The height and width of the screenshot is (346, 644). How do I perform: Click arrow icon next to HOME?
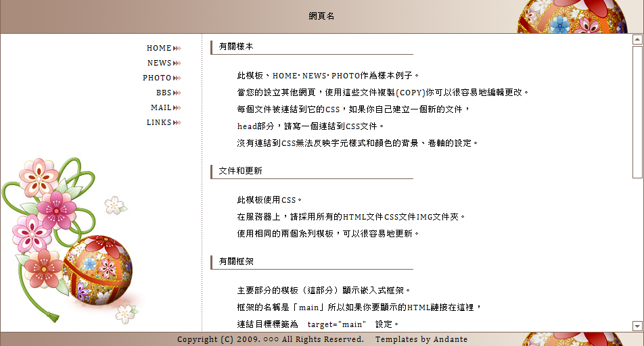(x=177, y=49)
